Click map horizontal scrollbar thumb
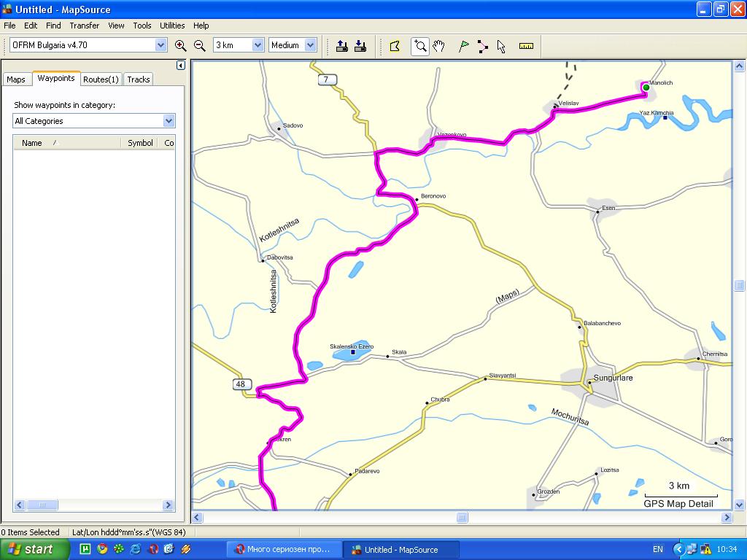747x560 pixels. pos(462,517)
